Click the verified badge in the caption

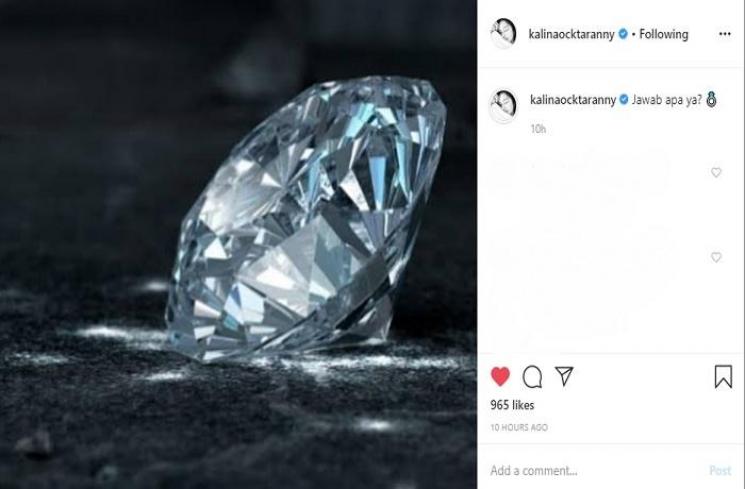click(622, 99)
